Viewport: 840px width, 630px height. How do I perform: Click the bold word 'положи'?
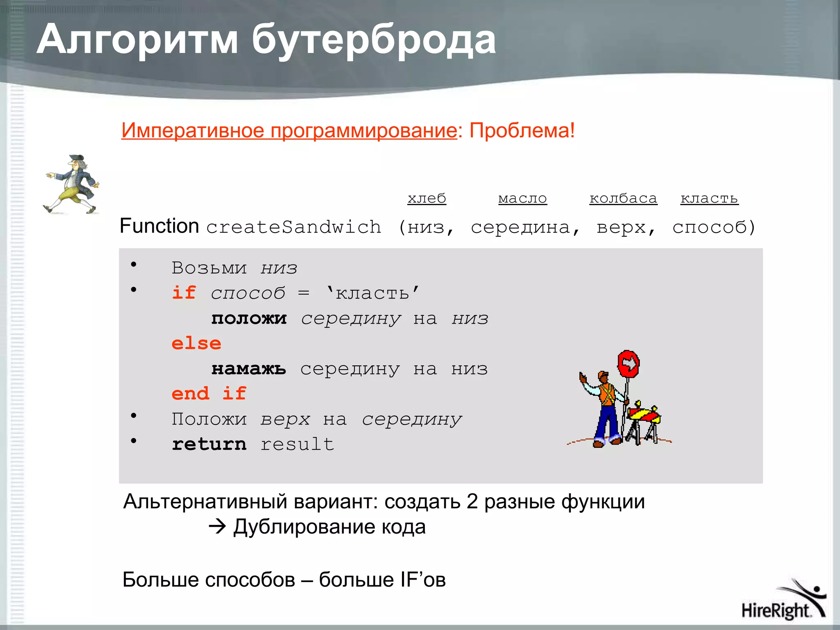point(249,319)
